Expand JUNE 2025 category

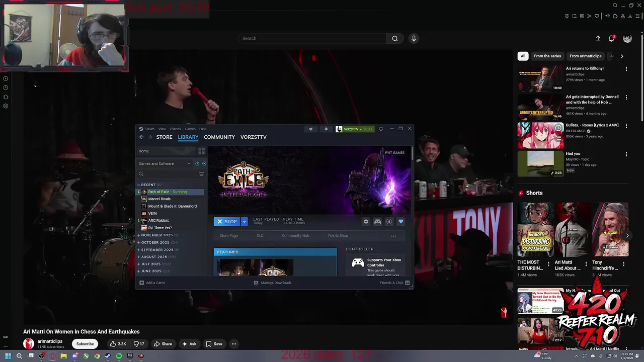click(138, 271)
